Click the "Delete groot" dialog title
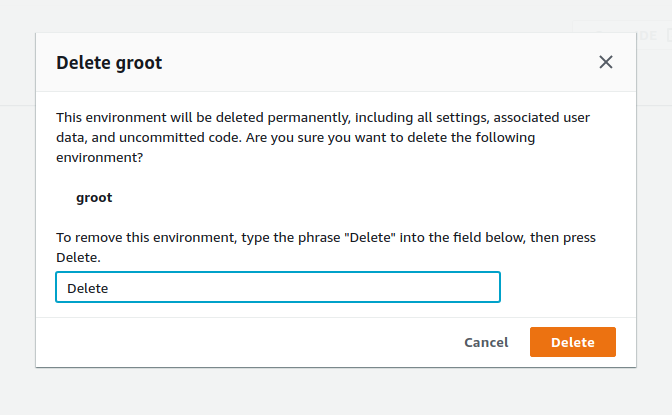 tap(109, 63)
